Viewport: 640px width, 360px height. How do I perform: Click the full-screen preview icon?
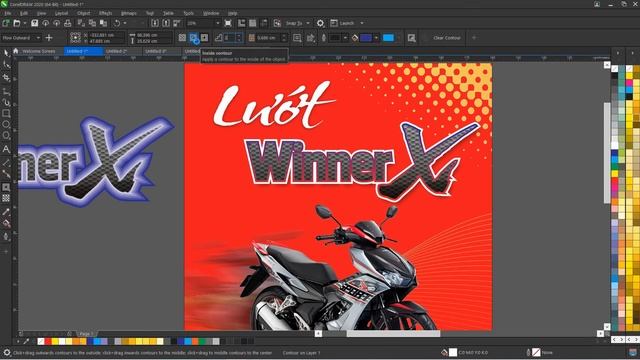point(228,23)
